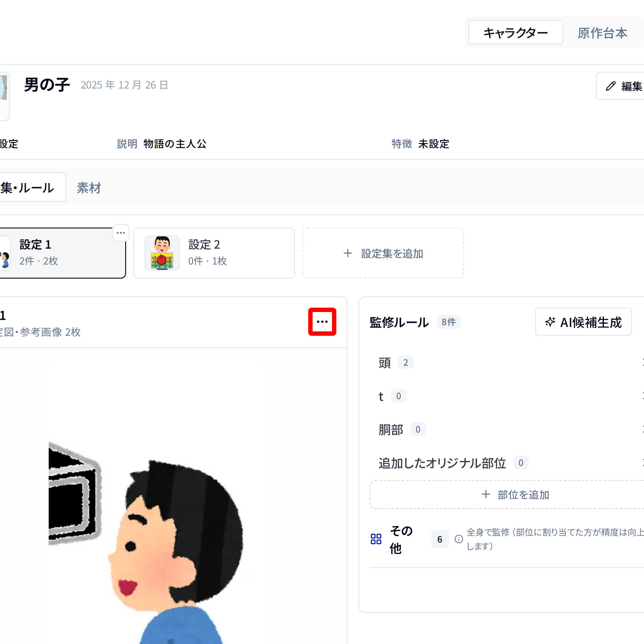
Task: Click the 全身で監修 hint text
Action: point(555,539)
